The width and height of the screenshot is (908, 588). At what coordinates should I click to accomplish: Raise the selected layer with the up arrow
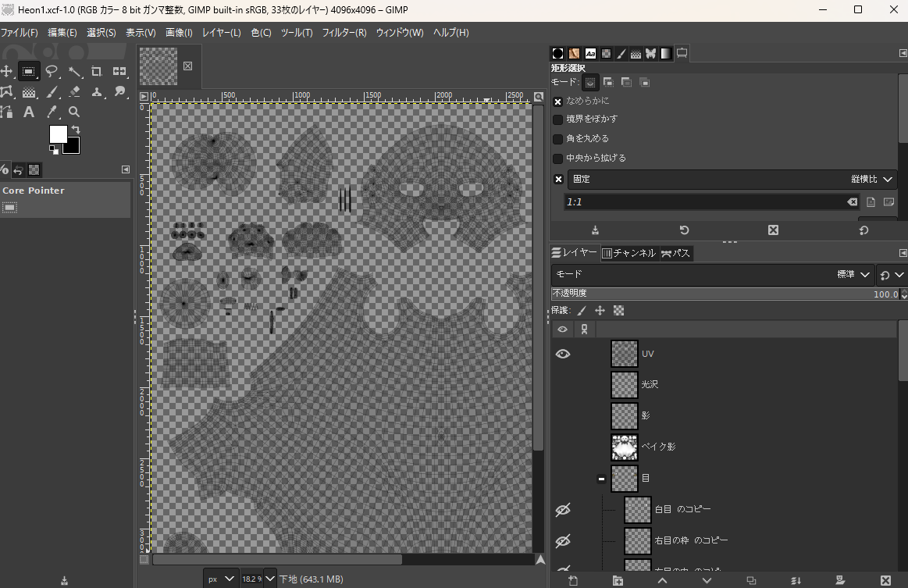click(x=662, y=580)
